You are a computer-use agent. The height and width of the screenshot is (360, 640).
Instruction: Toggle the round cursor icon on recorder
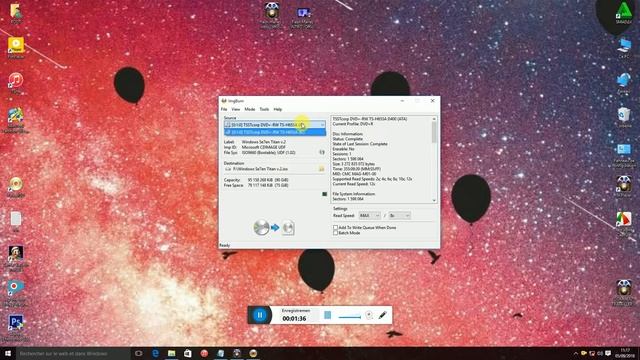[x=369, y=315]
